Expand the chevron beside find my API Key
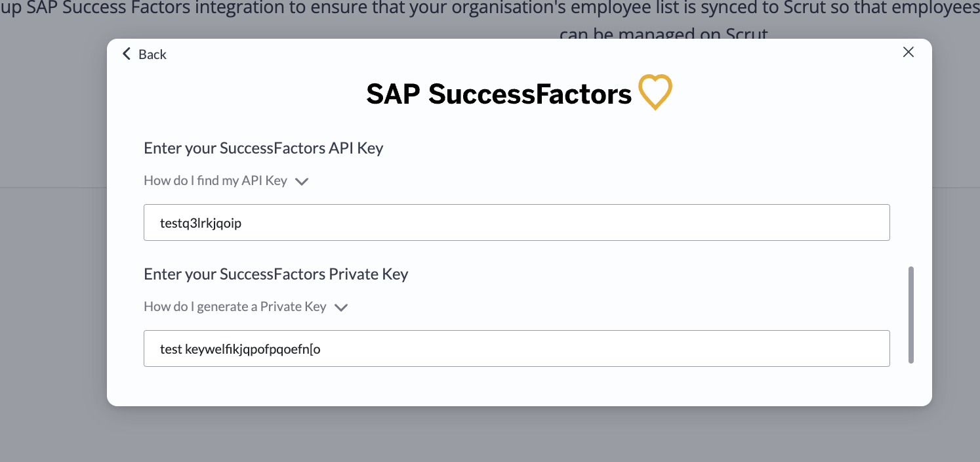Image resolution: width=980 pixels, height=462 pixels. pyautogui.click(x=302, y=182)
